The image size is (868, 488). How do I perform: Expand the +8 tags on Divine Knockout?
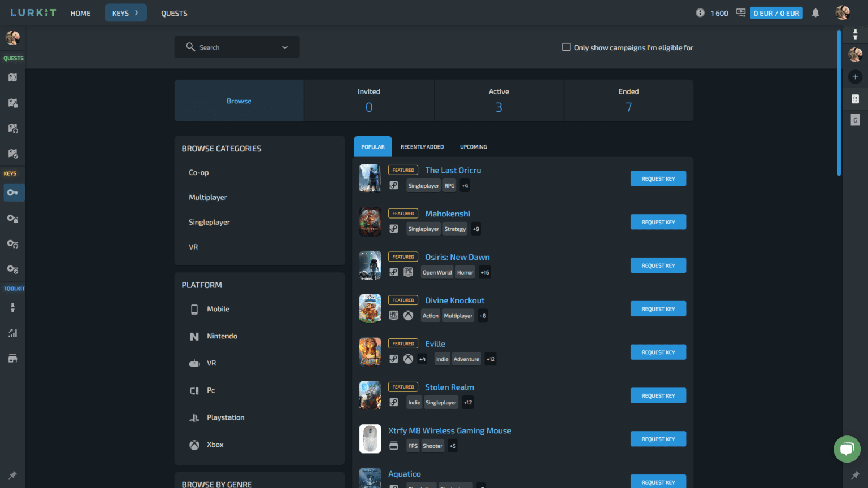(483, 316)
